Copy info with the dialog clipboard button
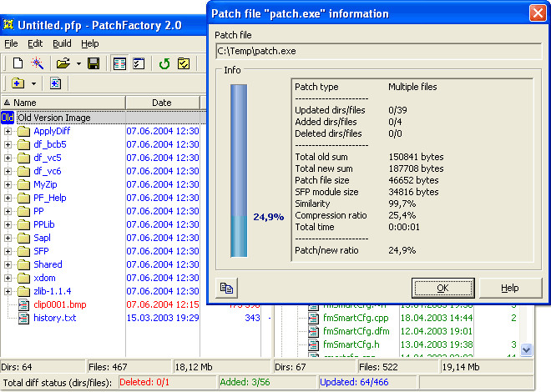This screenshot has height=392, width=551. click(x=226, y=288)
